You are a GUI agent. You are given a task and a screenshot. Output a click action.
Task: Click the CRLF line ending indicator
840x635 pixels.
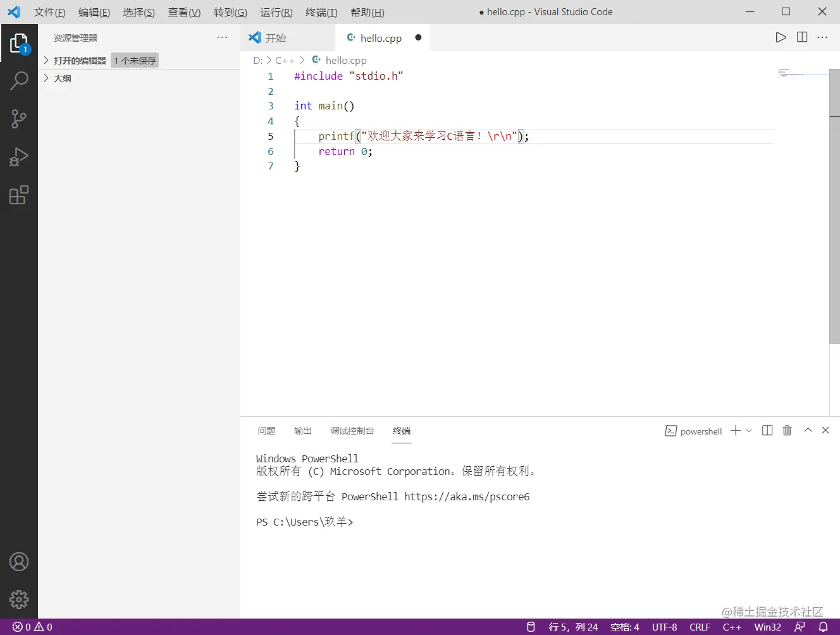pos(700,627)
